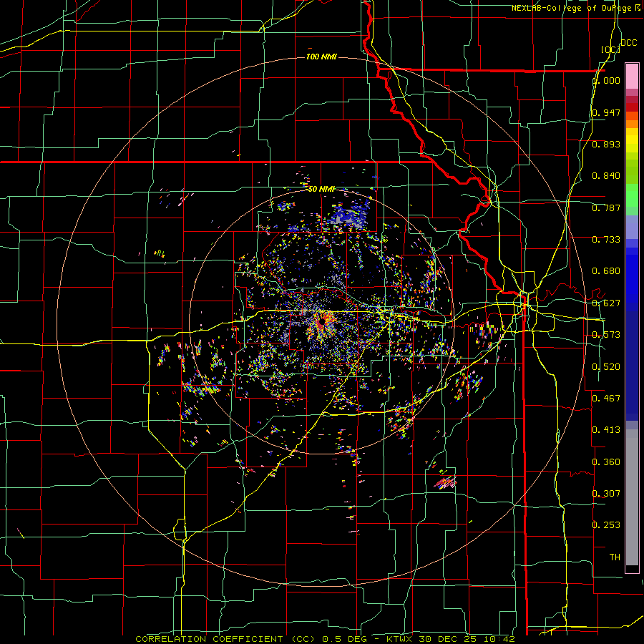Click the gray-blue echo patch near the 50 NMI label

click(348, 218)
